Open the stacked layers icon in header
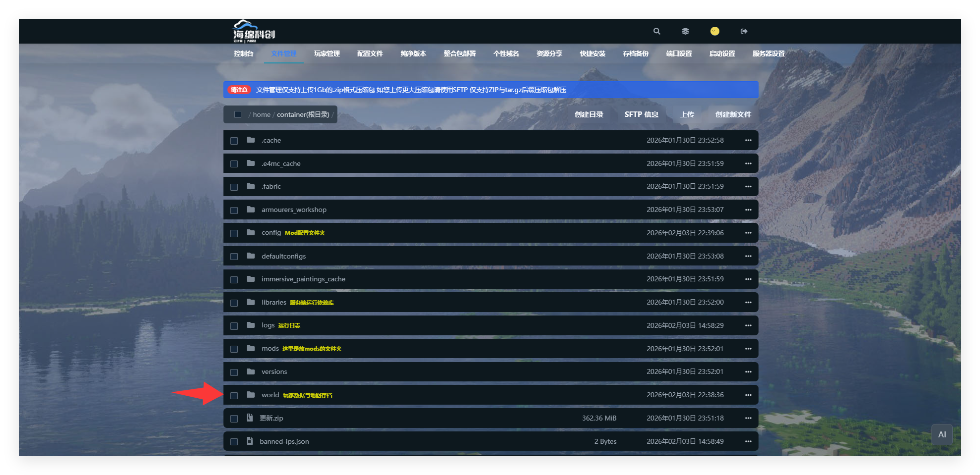 [x=685, y=31]
